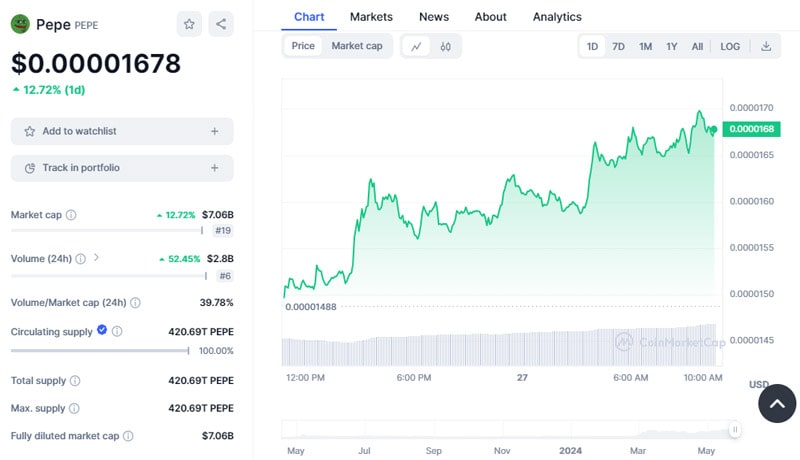Viewport: 800px width, 460px height.
Task: Click the mini overview timeline chart
Action: click(508, 430)
